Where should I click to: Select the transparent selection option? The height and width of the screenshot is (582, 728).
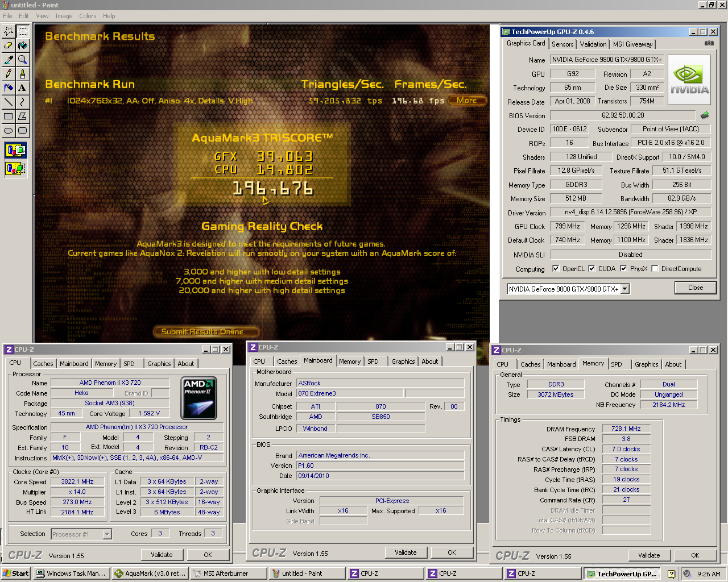[x=16, y=168]
